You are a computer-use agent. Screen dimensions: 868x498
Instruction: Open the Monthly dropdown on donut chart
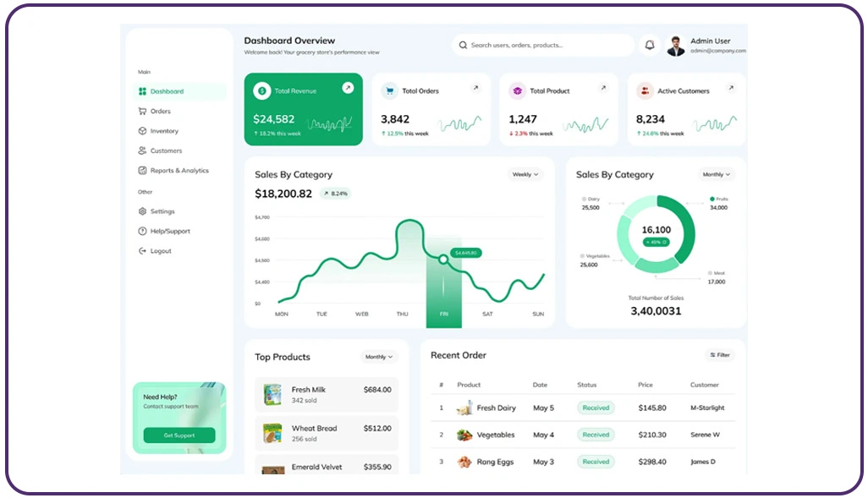click(x=717, y=174)
